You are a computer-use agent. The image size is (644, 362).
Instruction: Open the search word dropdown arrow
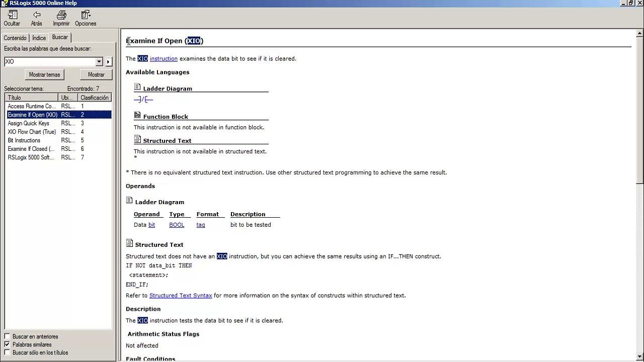99,61
